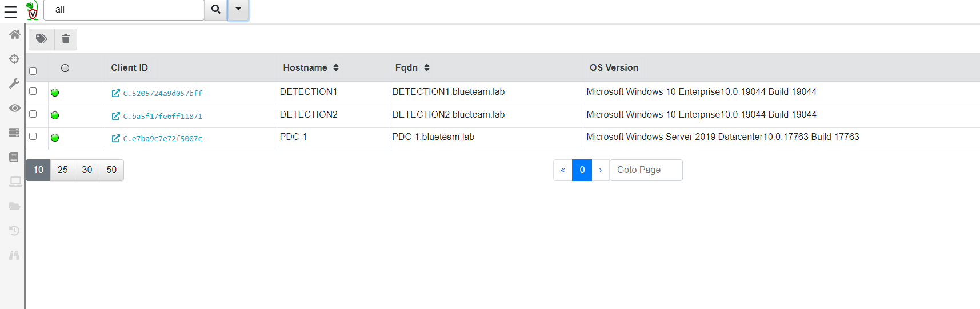Click the delete clients trash icon
The height and width of the screenshot is (309, 980).
(x=66, y=39)
